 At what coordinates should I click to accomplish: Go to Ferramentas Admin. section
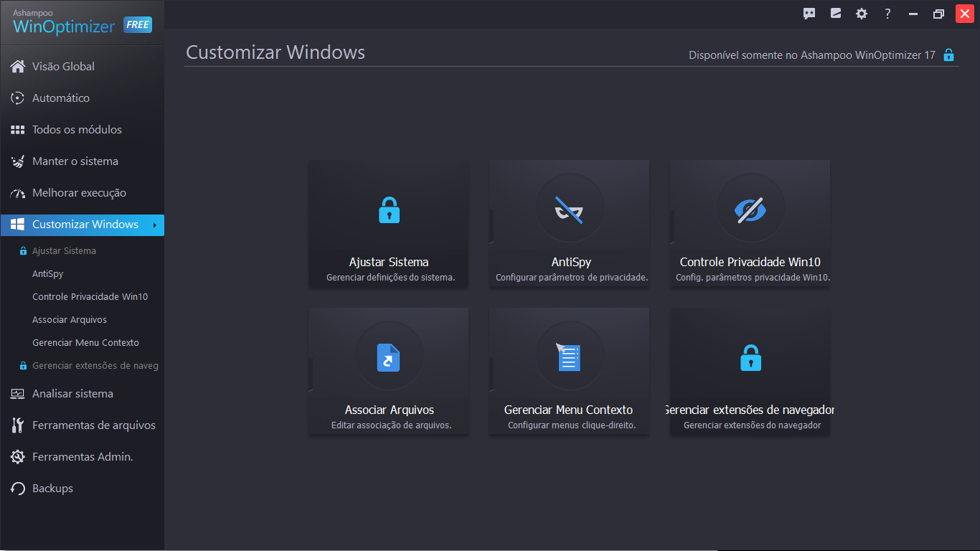click(x=83, y=457)
